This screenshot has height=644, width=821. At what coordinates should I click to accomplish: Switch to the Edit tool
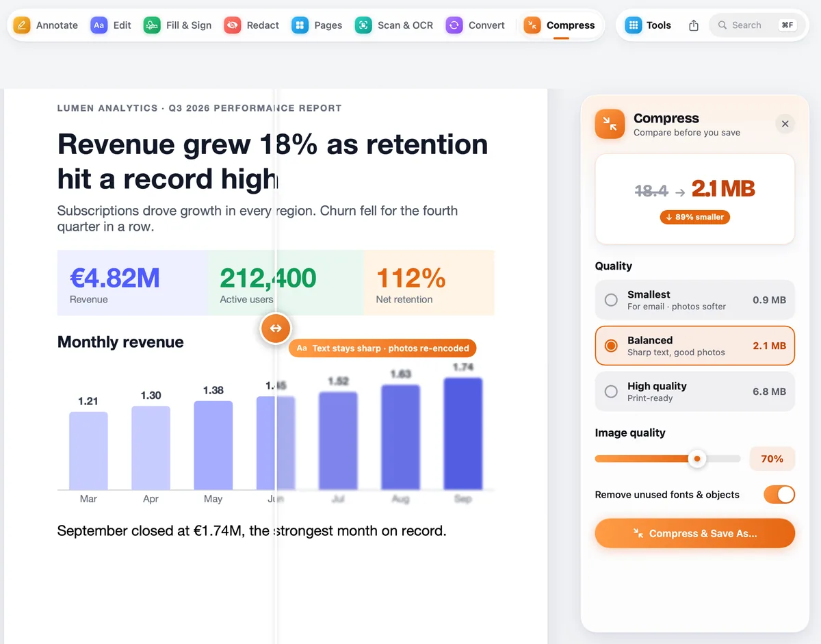111,25
